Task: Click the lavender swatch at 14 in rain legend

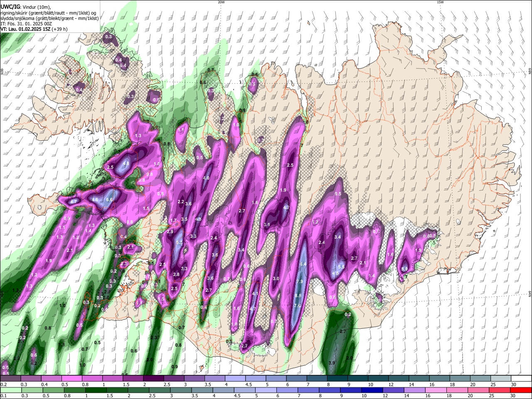Action: [414, 390]
